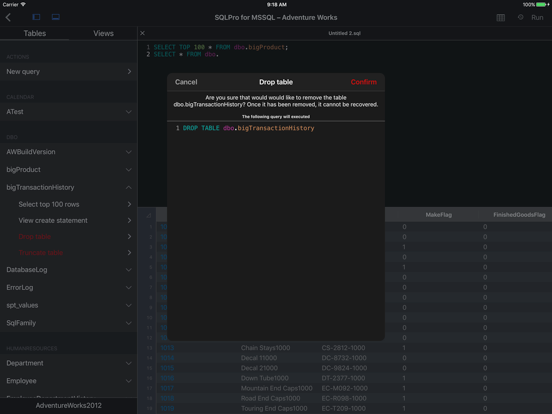
Task: Select the DC-8732-1000 cell
Action: [344, 358]
